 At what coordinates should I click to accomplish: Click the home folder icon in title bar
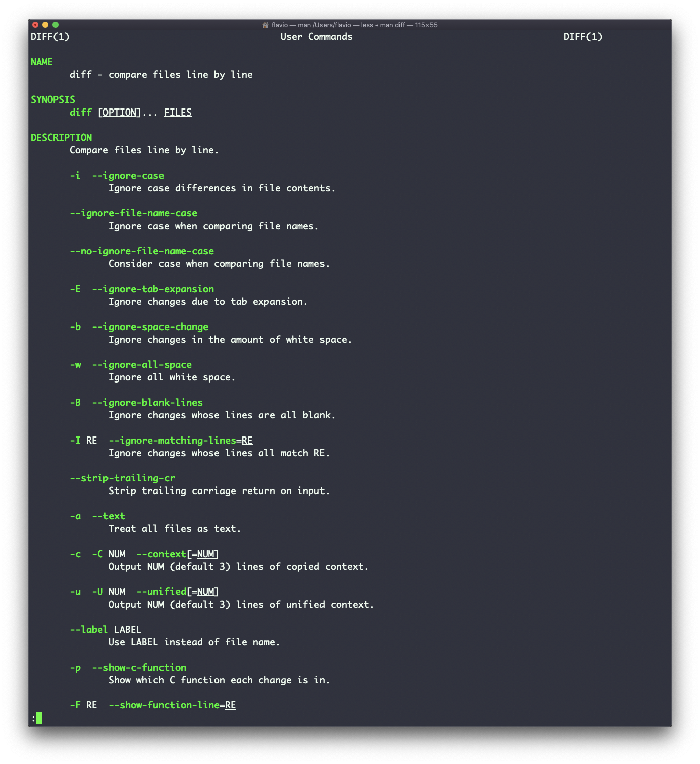265,25
